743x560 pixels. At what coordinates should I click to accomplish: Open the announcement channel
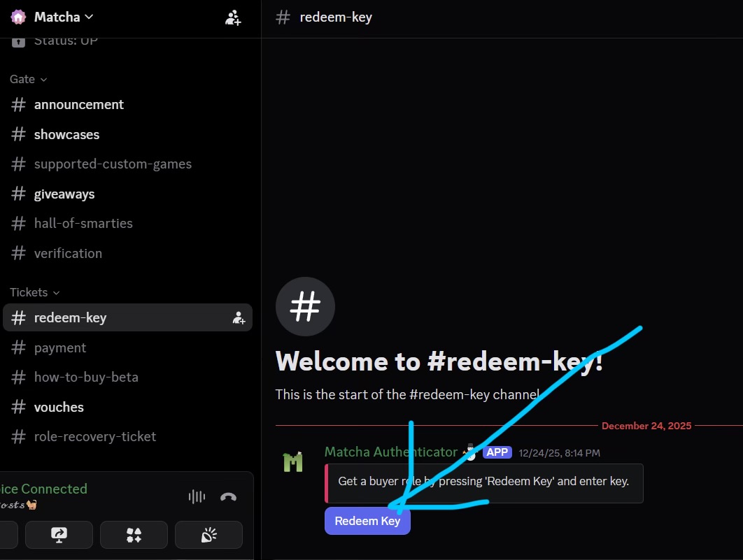tap(78, 104)
